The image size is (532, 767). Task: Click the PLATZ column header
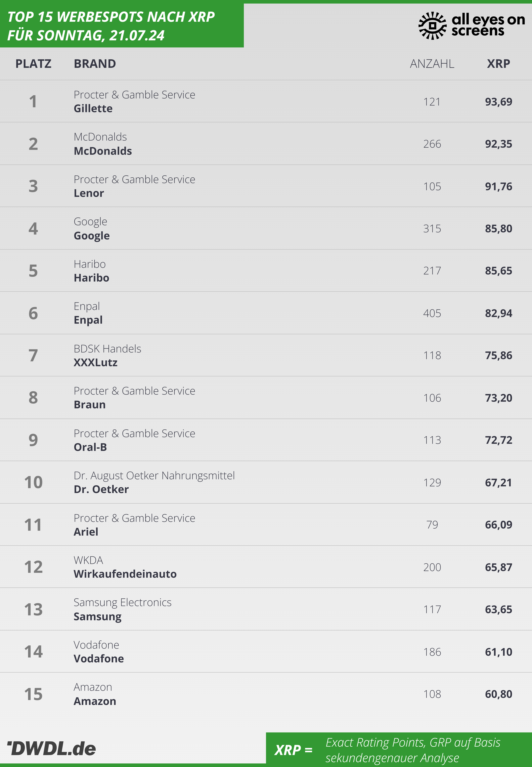tap(33, 64)
